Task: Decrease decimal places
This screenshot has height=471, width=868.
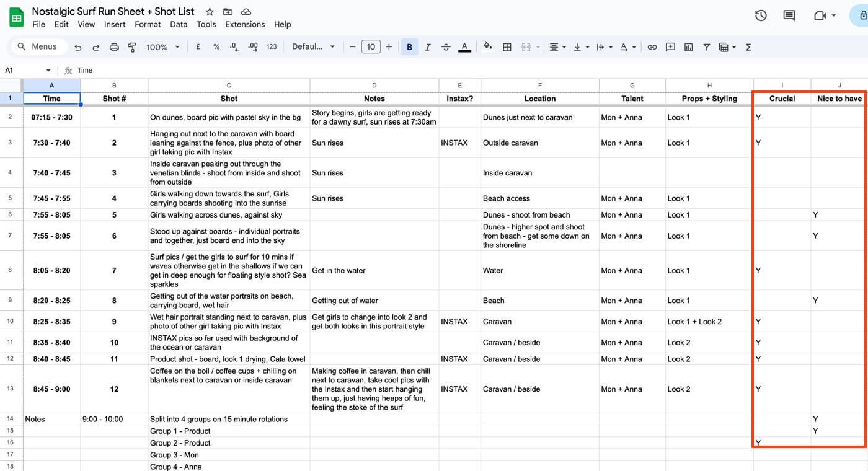Action: coord(234,46)
